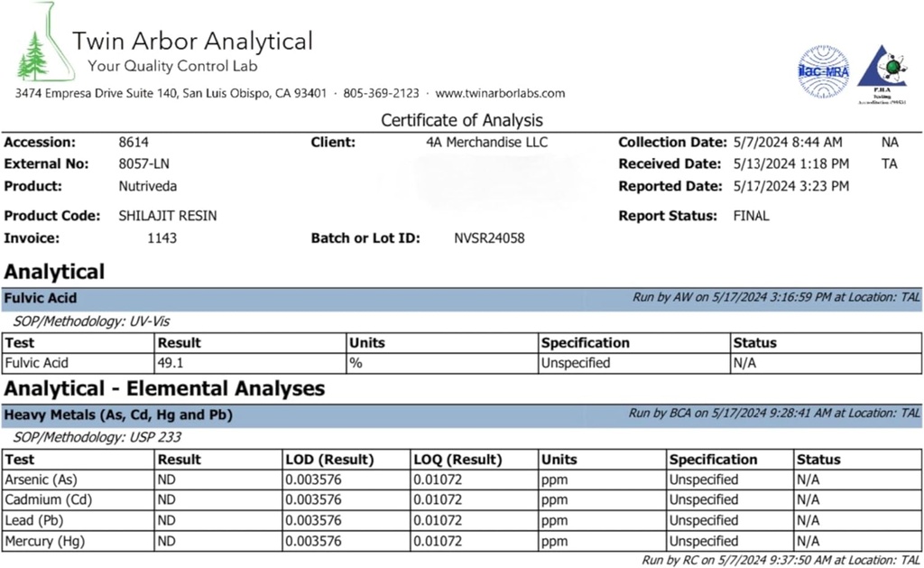This screenshot has height=568, width=924.
Task: Click the Mercury (Hg) test row label
Action: [44, 541]
